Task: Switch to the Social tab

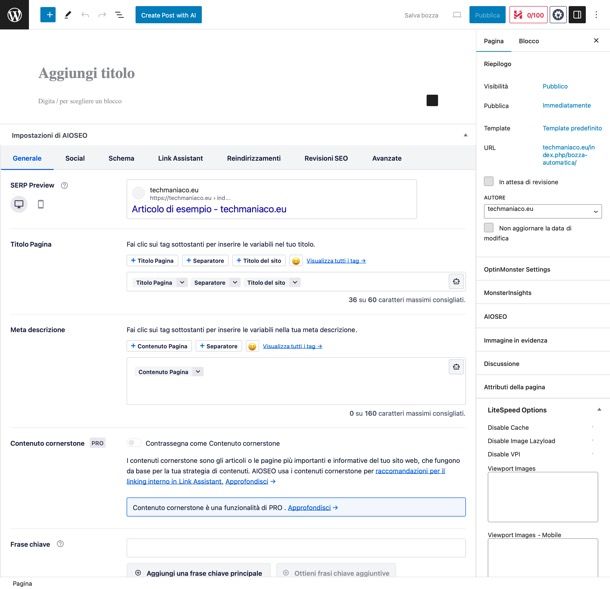Action: [75, 158]
